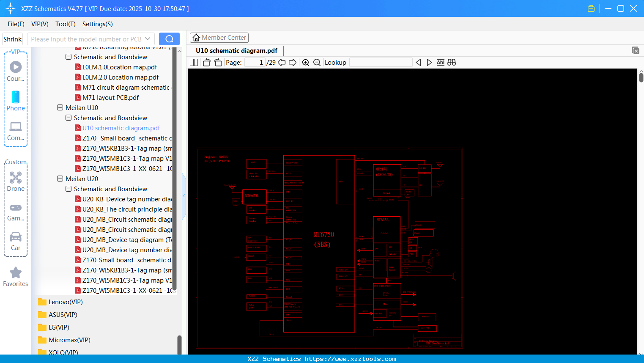Image resolution: width=644 pixels, height=363 pixels.
Task: Select the U10 schematic diagram.pdf tab
Action: [x=236, y=50]
